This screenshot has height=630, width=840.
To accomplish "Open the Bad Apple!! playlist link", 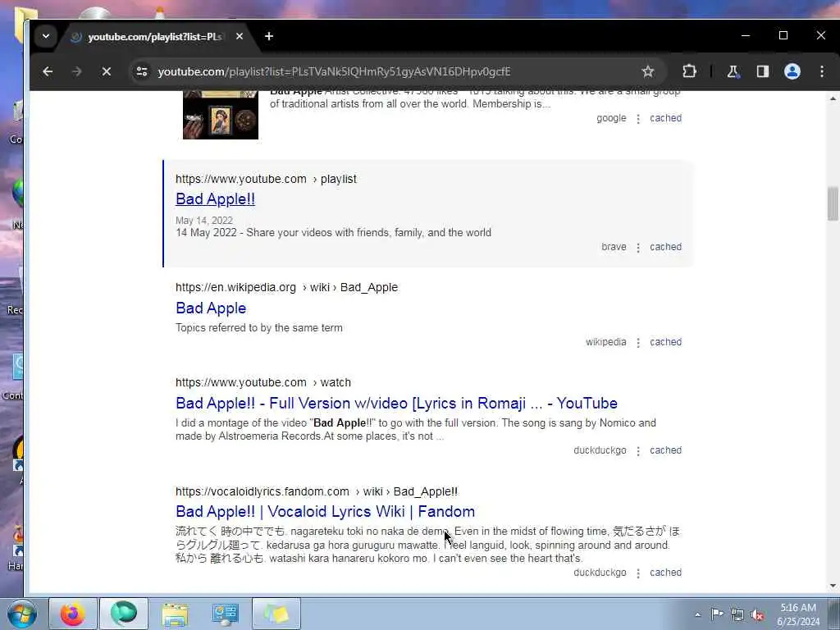I will [x=216, y=199].
